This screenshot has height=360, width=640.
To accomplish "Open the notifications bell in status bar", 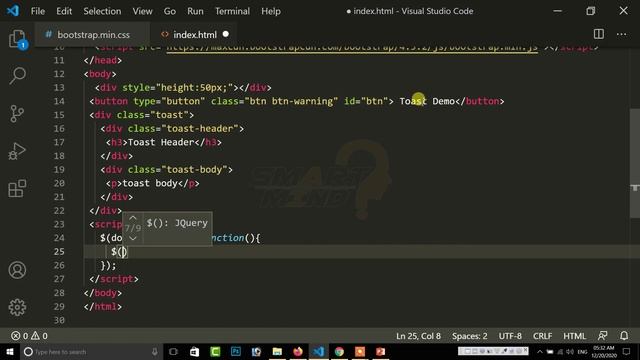I will point(624,336).
